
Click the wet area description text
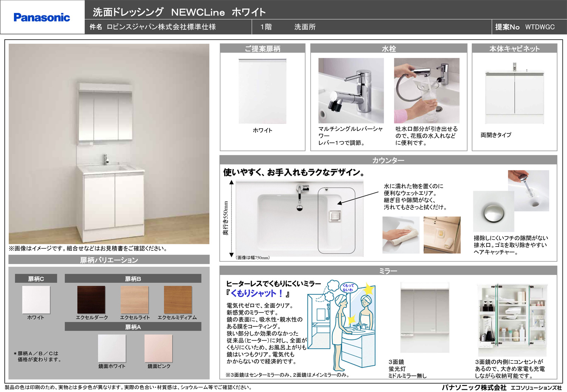[415, 197]
